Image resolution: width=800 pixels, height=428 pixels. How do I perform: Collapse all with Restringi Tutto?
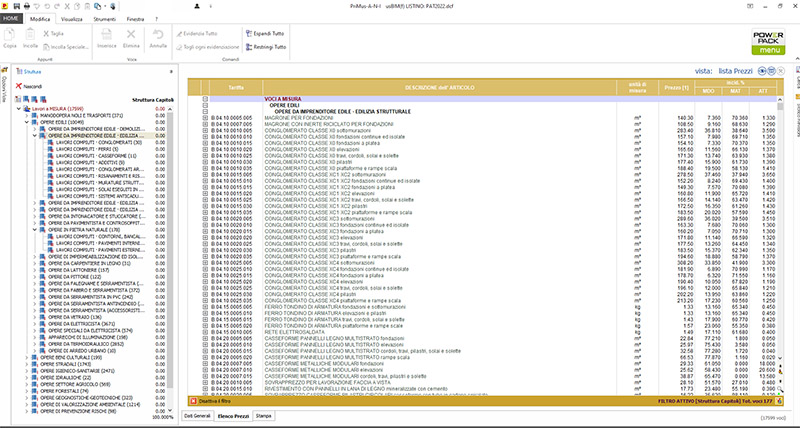266,47
